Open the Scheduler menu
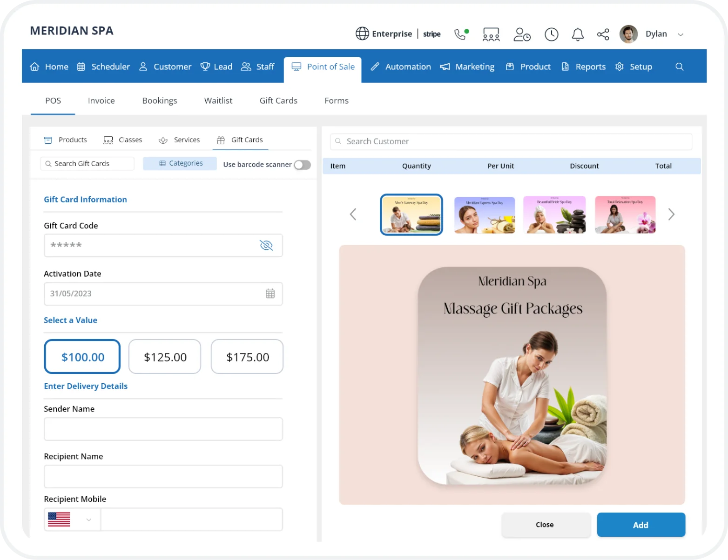This screenshot has width=728, height=560. pyautogui.click(x=103, y=67)
